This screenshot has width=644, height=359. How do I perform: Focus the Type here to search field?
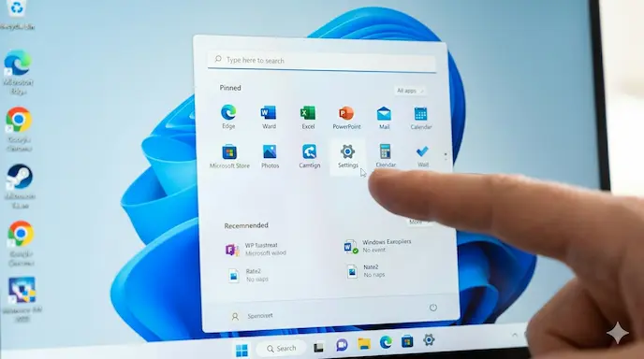[x=322, y=61]
